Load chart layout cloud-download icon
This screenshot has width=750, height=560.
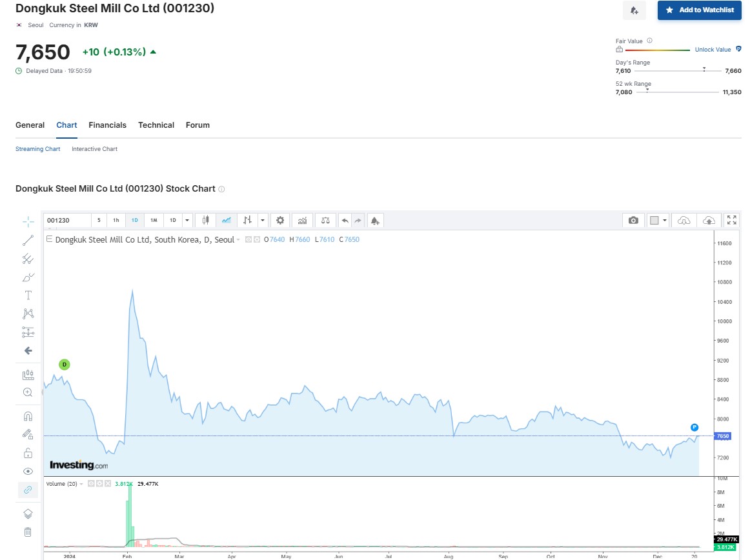(684, 221)
